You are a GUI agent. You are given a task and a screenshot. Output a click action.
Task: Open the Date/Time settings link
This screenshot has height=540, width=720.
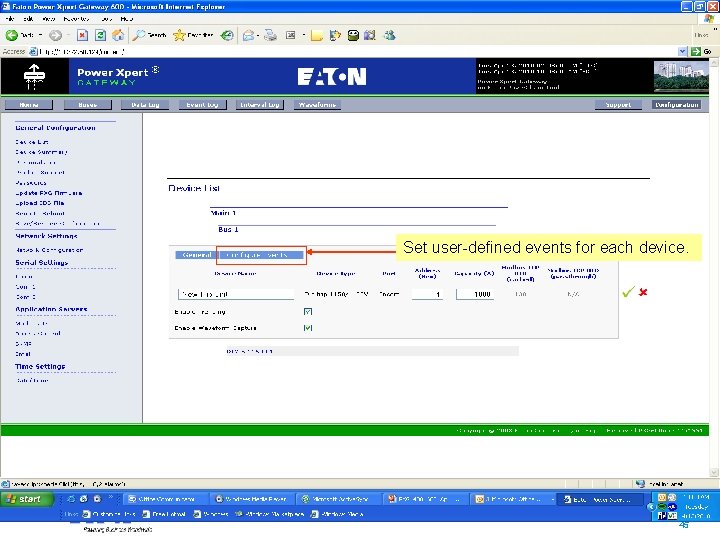click(32, 381)
